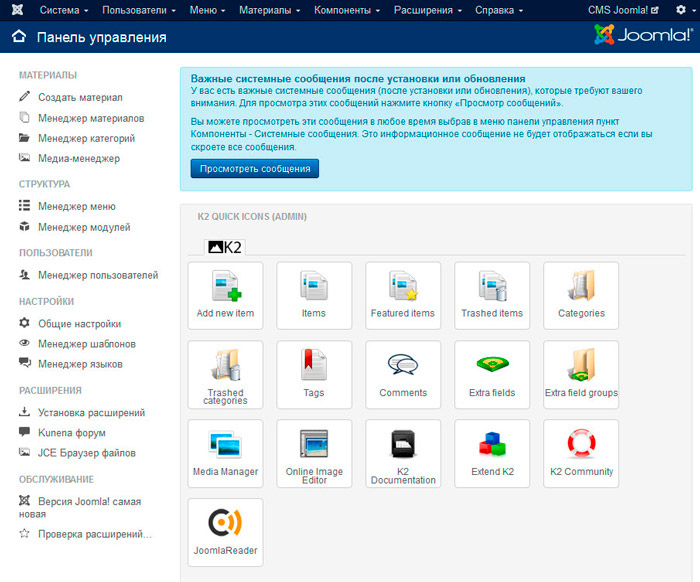Open the settings gear dropdown in top bar
Viewport: 700px width, 582px height.
click(x=683, y=10)
